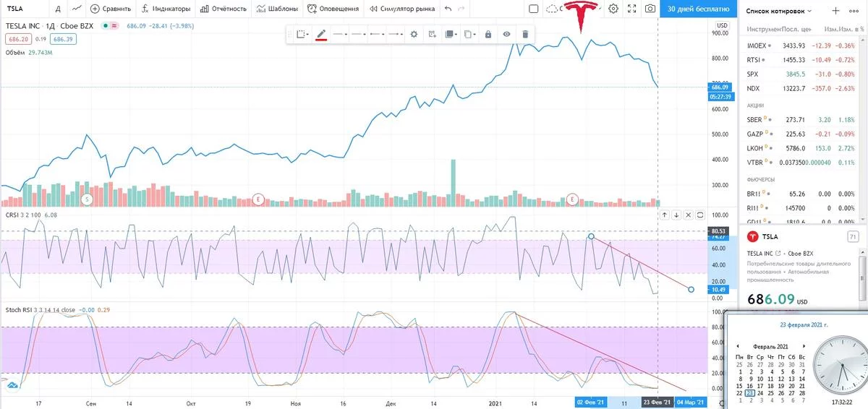The width and height of the screenshot is (868, 409).
Task: Click the buy price 686.39 button
Action: click(x=63, y=39)
